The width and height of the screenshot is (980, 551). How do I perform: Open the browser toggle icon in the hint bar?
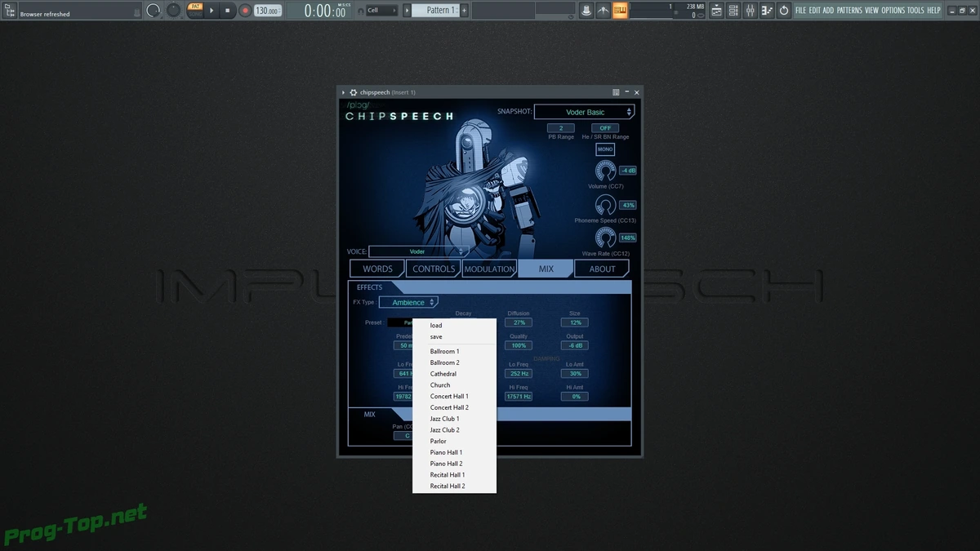pyautogui.click(x=11, y=11)
